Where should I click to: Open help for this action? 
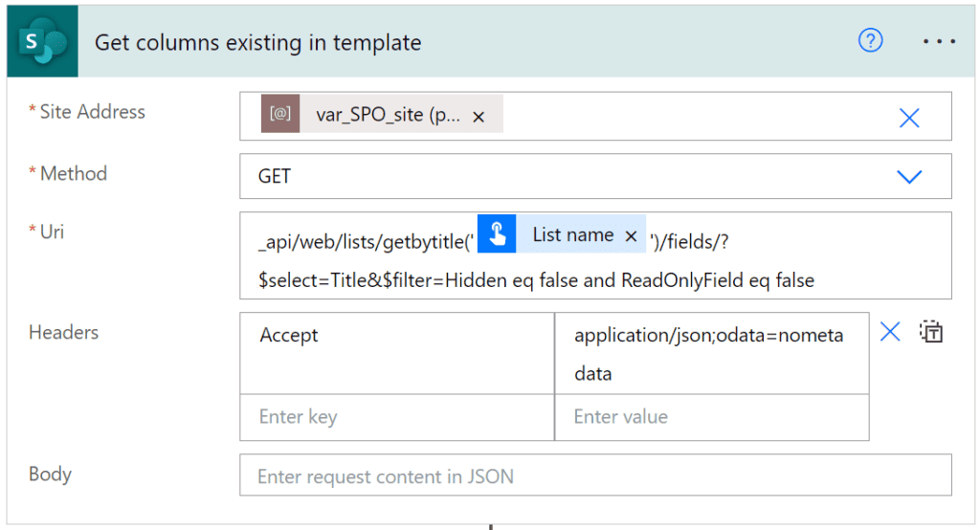click(870, 41)
